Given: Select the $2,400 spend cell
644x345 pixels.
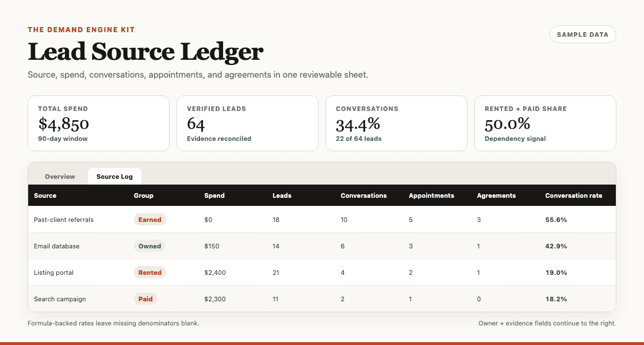Looking at the screenshot, I should [215, 273].
